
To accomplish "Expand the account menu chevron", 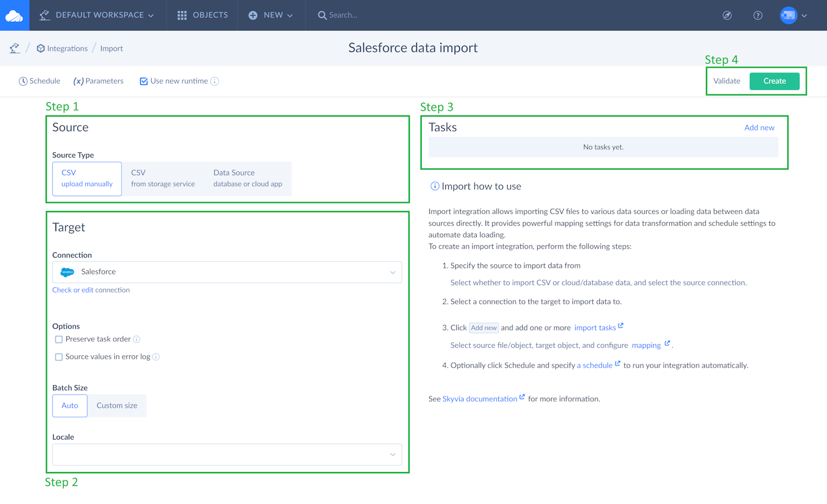I will coord(804,16).
